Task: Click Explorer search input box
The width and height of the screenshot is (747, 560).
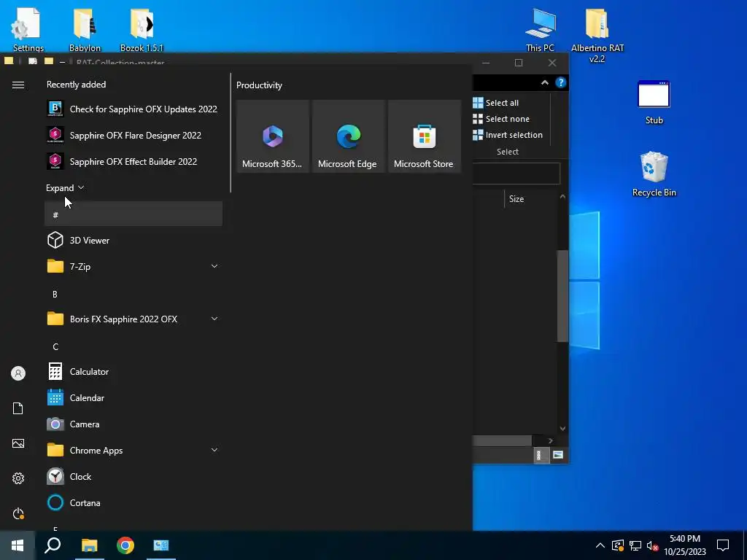Action: [516, 174]
